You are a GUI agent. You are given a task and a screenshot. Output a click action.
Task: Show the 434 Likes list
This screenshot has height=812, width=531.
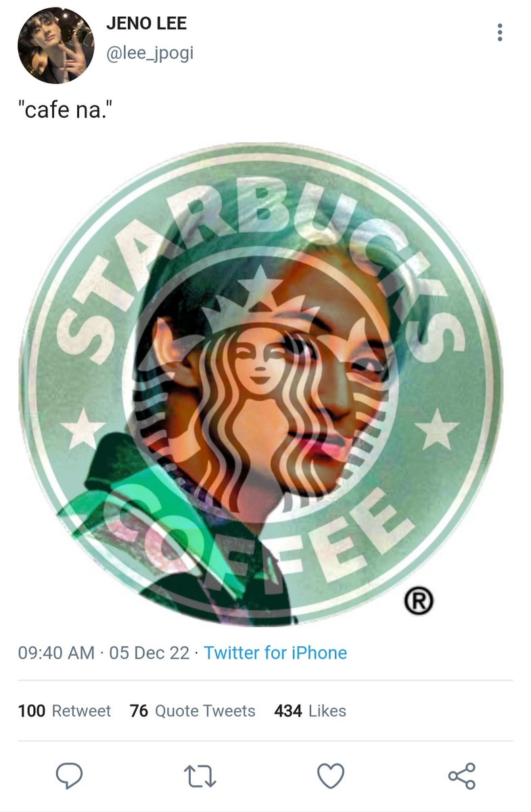[x=310, y=711]
